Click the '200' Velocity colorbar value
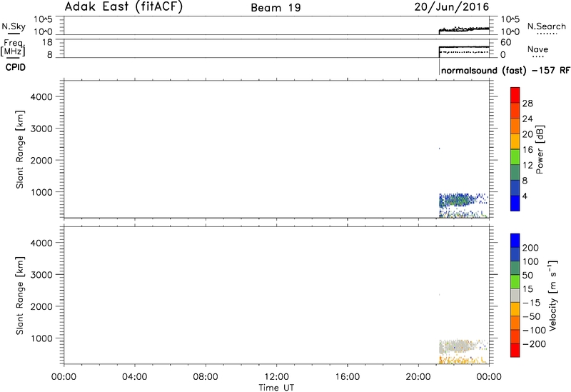571x392 pixels. [530, 248]
